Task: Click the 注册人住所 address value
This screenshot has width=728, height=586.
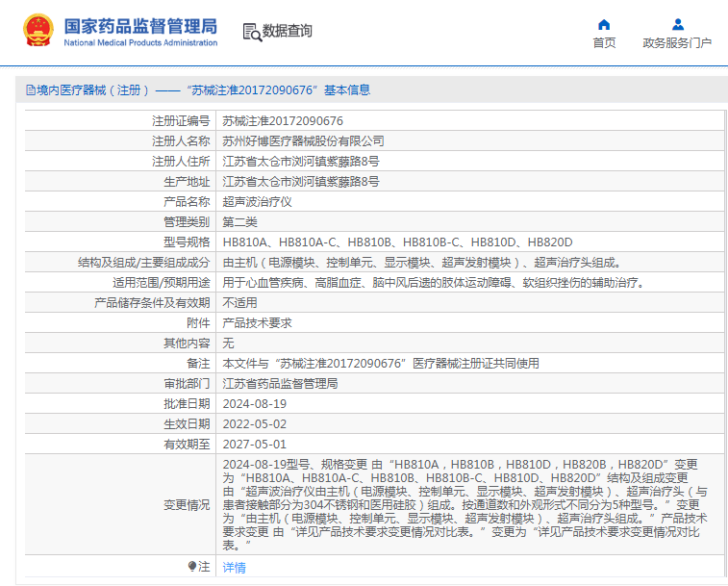Action: pyautogui.click(x=301, y=162)
